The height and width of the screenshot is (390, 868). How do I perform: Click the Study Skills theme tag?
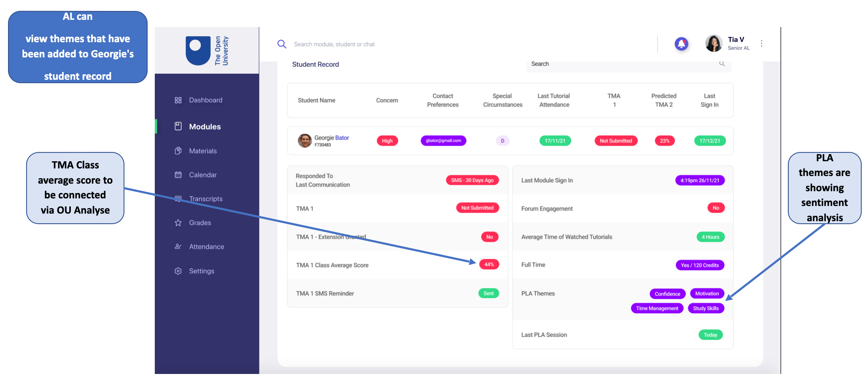click(706, 309)
